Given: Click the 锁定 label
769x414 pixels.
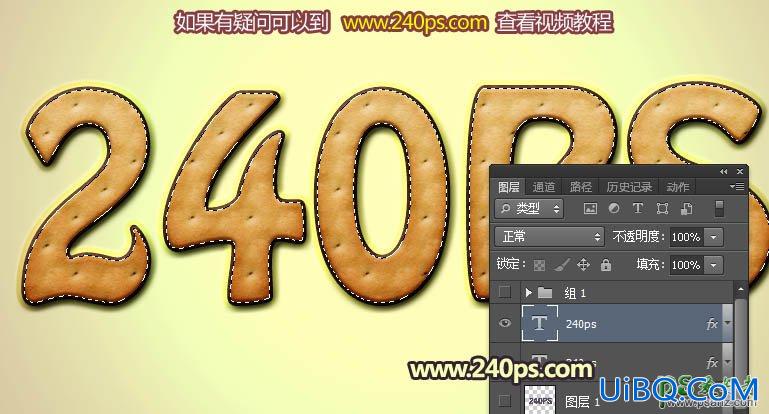Looking at the screenshot, I should click(510, 264).
